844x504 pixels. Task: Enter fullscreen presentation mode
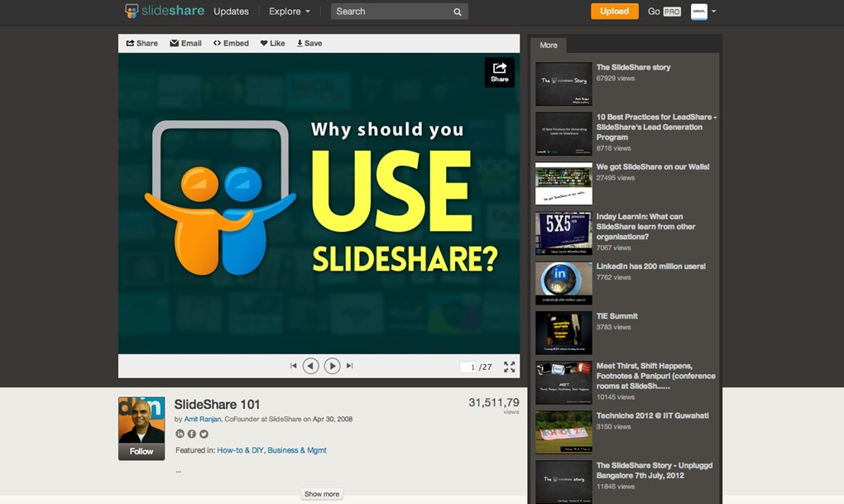click(x=510, y=367)
